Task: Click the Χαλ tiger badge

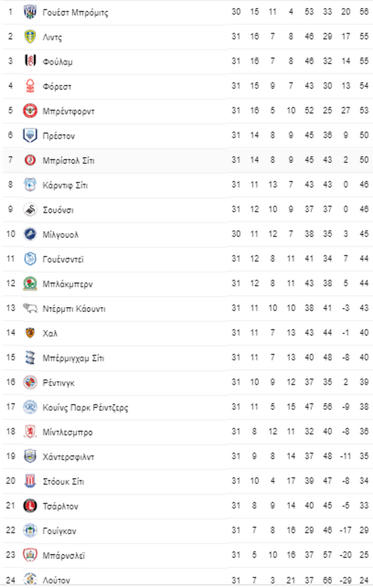Action: pos(30,333)
